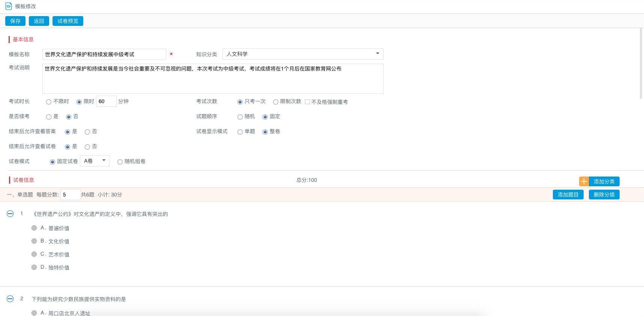Click the orange plus icon beside 添加分类
Screen dimensions: 644x316
(584, 181)
